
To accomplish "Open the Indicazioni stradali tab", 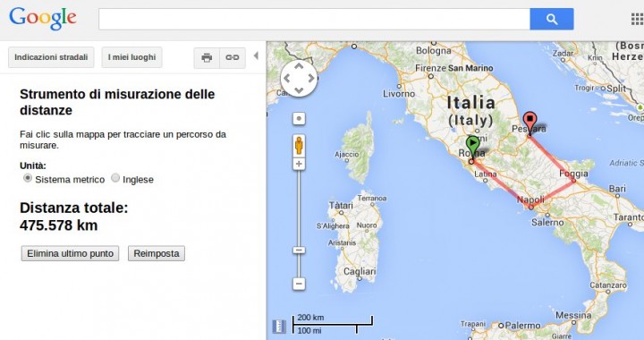I will coord(51,57).
